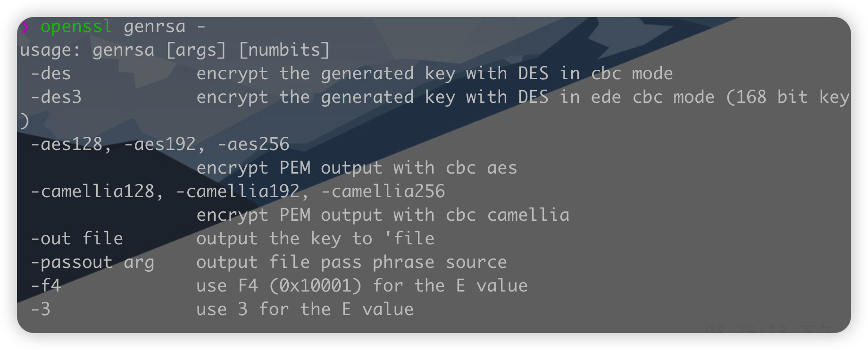This screenshot has height=350, width=868.
Task: Click [numbits] in the usage line
Action: pos(284,50)
